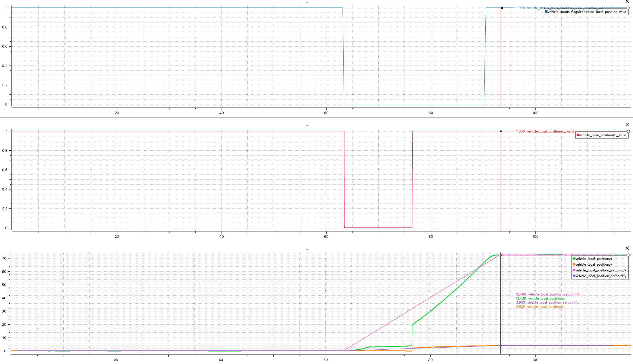Click the red xy_valid legend swatch

[577, 135]
